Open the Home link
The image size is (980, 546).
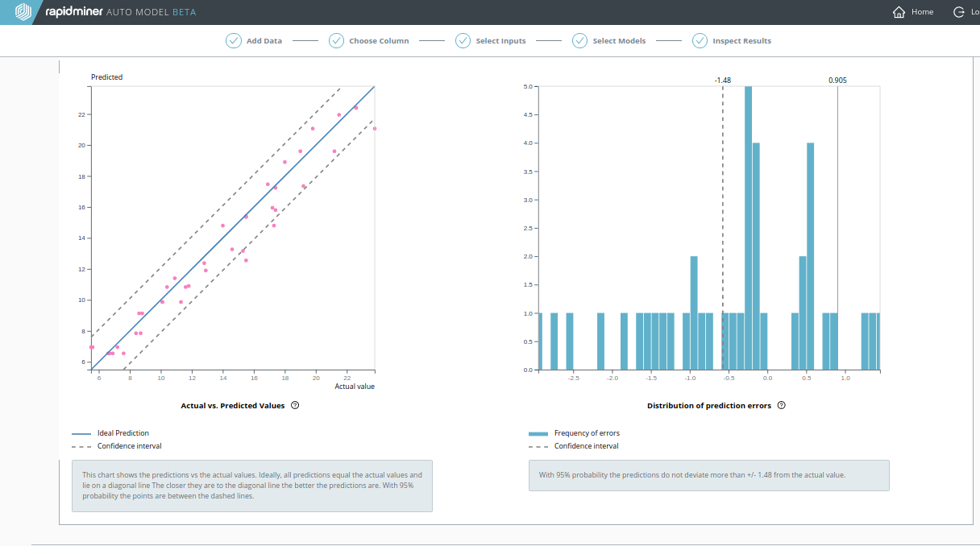tap(922, 12)
